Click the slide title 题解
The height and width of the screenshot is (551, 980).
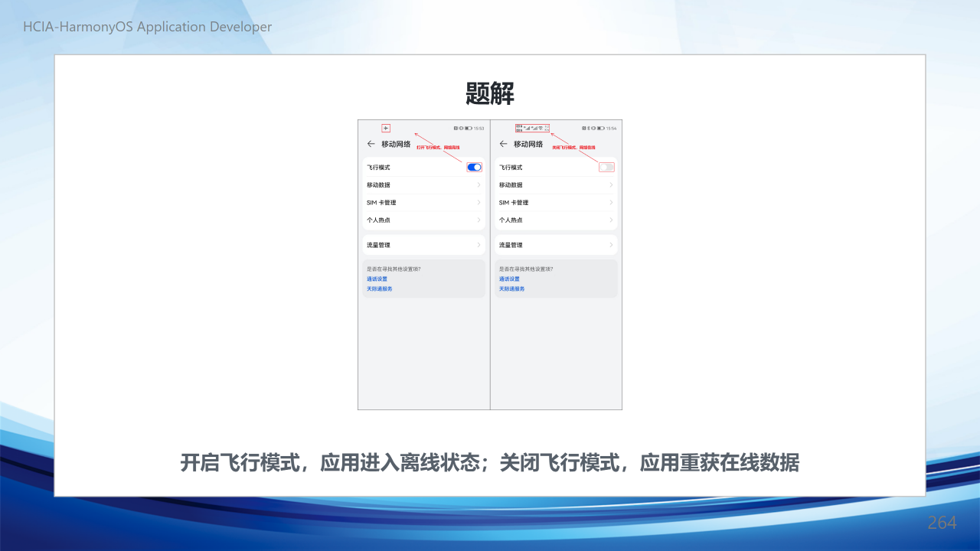coord(490,94)
